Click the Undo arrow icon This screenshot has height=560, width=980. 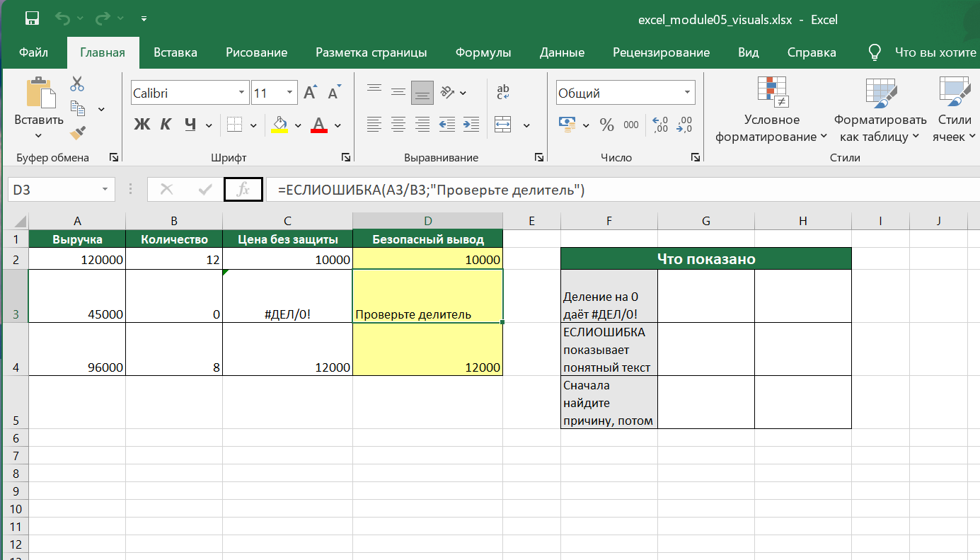[x=62, y=18]
